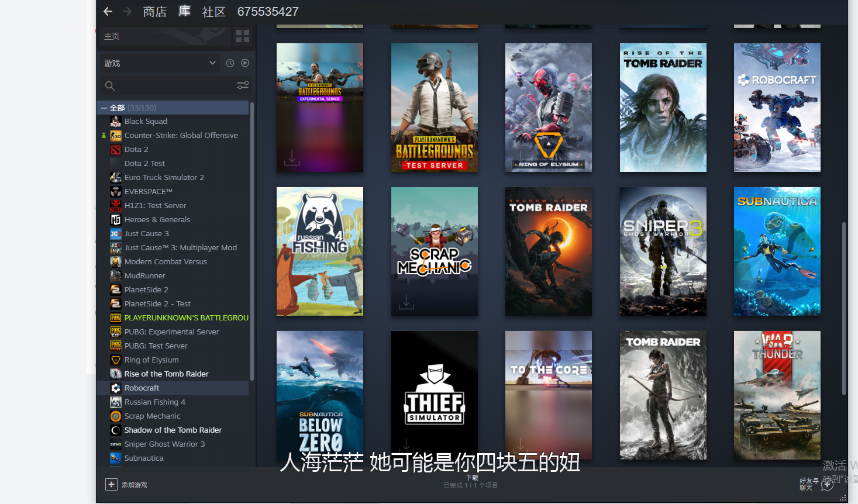
Task: Click the recent activity clock icon
Action: 230,63
